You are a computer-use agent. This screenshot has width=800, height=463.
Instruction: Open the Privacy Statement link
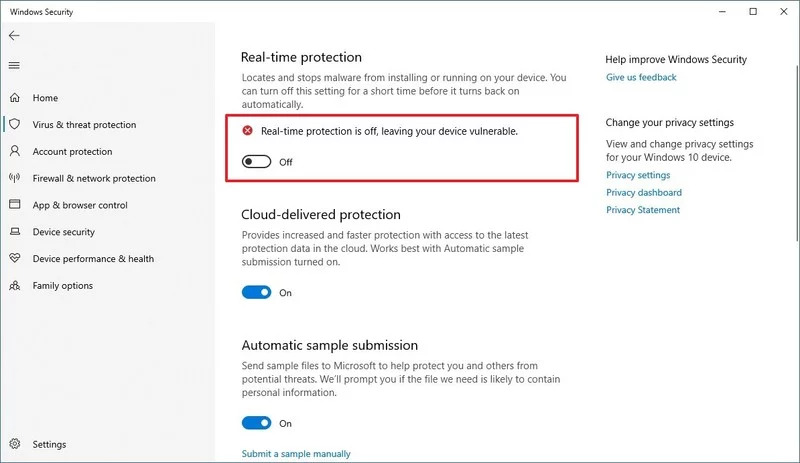point(643,210)
